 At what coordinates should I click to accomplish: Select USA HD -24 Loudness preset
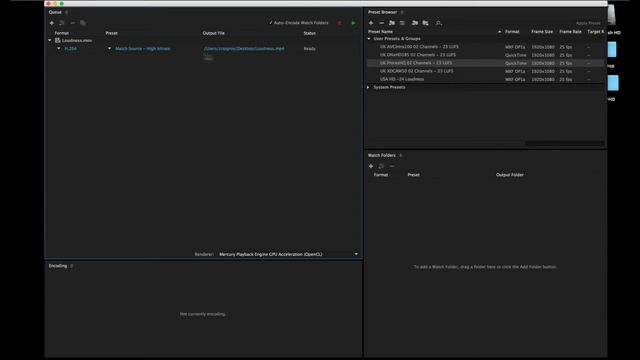pyautogui.click(x=402, y=79)
